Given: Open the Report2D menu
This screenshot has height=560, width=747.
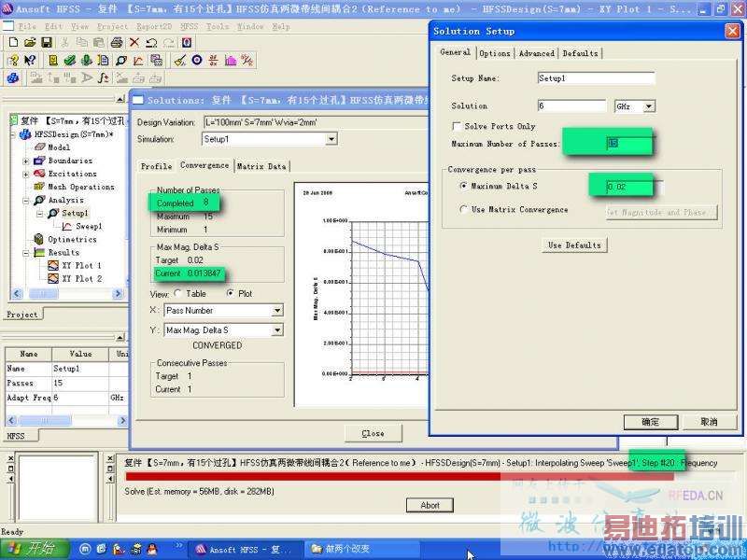Looking at the screenshot, I should click(154, 27).
